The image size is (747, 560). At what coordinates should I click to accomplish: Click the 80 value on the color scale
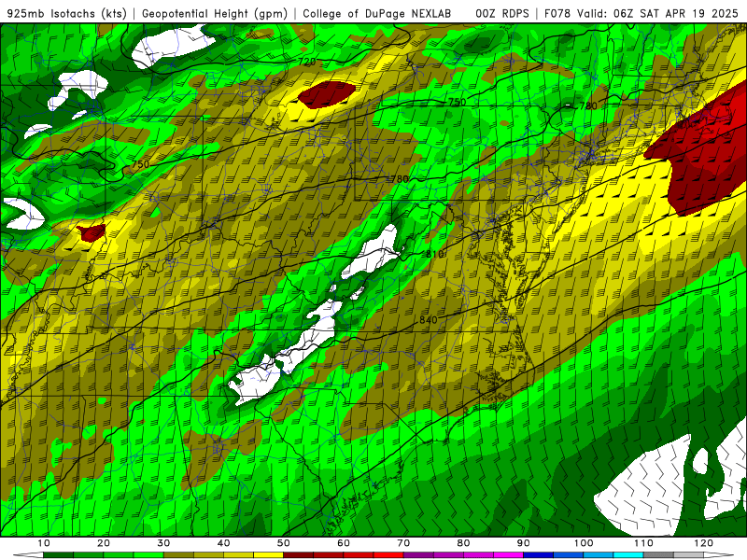[x=463, y=543]
